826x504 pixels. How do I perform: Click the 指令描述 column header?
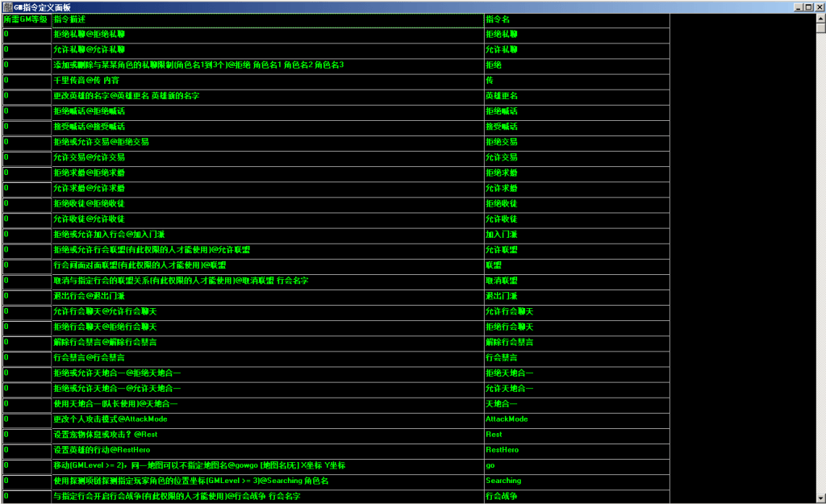[x=267, y=19]
